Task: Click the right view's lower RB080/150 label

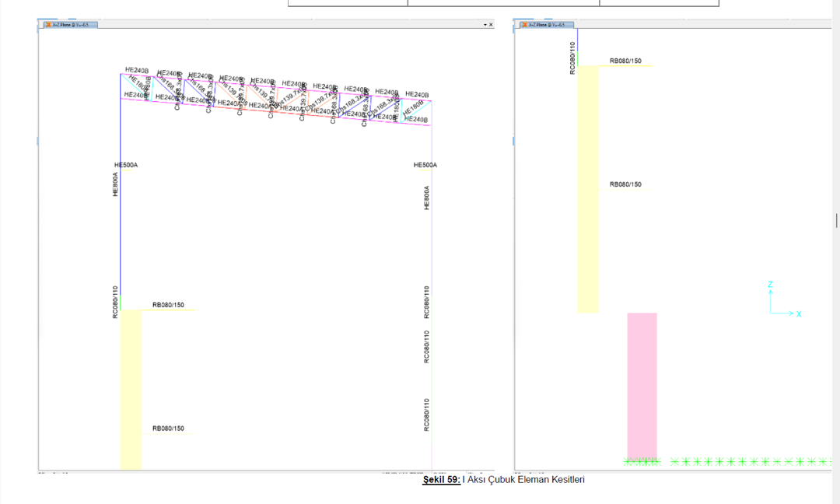Action: (625, 184)
